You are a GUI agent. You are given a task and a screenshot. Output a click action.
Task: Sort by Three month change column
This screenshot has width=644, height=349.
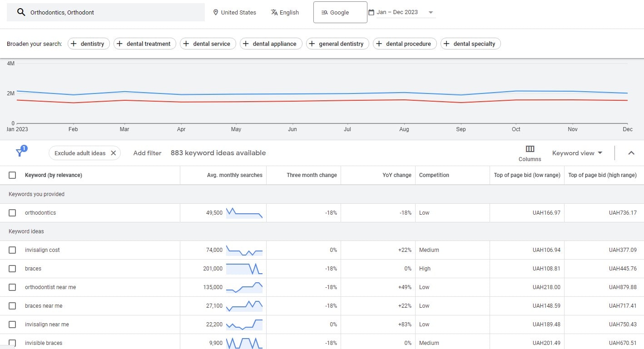312,175
